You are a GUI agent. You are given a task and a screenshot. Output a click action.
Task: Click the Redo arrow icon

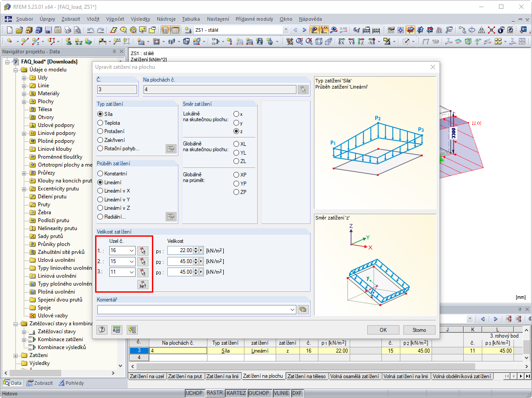click(100, 30)
